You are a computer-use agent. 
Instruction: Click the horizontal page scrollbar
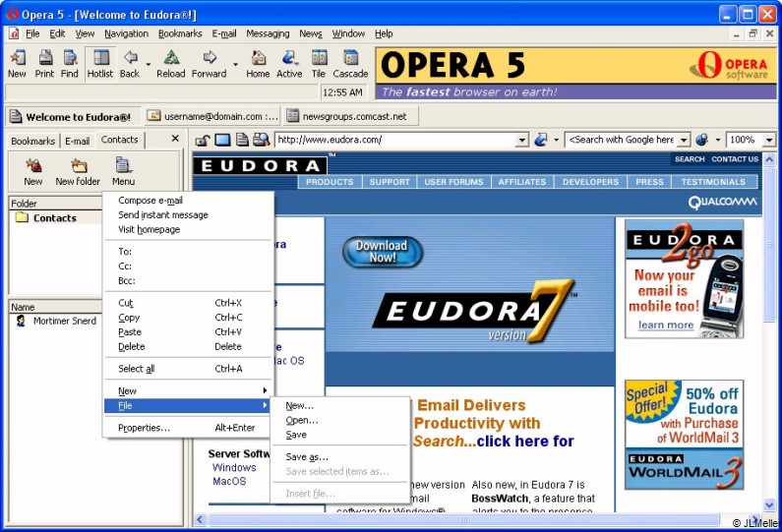click(464, 519)
